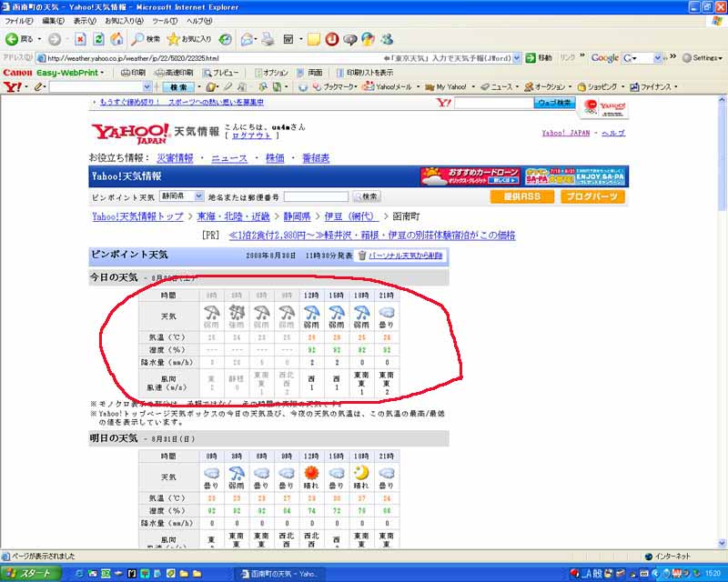Click the Yahoo! JAPAN top-right link
This screenshot has width=728, height=582.
[565, 133]
